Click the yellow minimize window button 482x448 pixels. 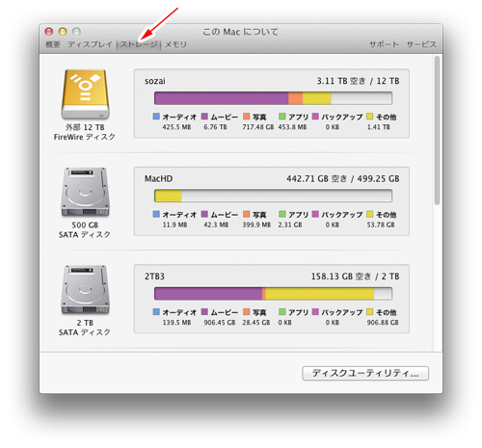pos(63,32)
